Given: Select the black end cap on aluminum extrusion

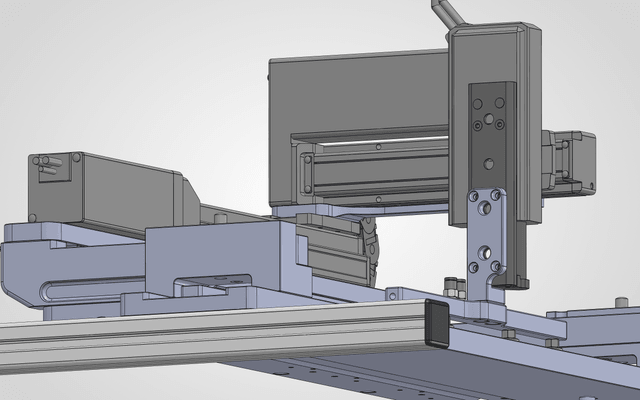Looking at the screenshot, I should (437, 323).
